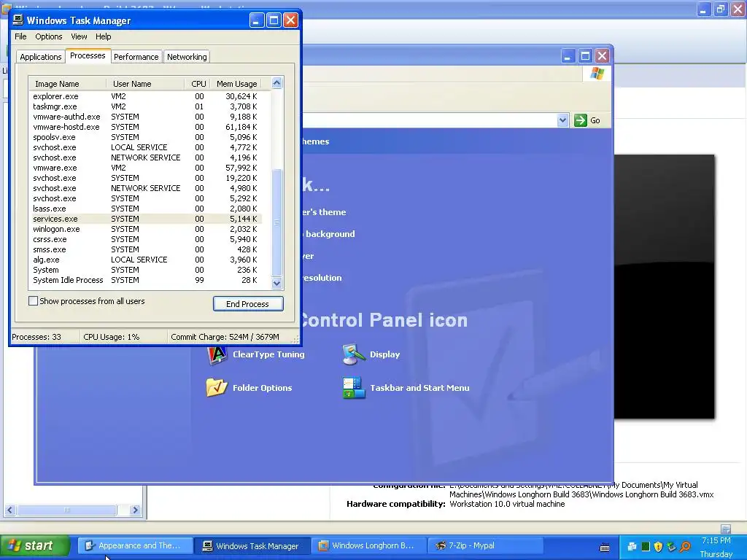This screenshot has width=747, height=560.
Task: Open the Folder Options icon
Action: pyautogui.click(x=217, y=388)
